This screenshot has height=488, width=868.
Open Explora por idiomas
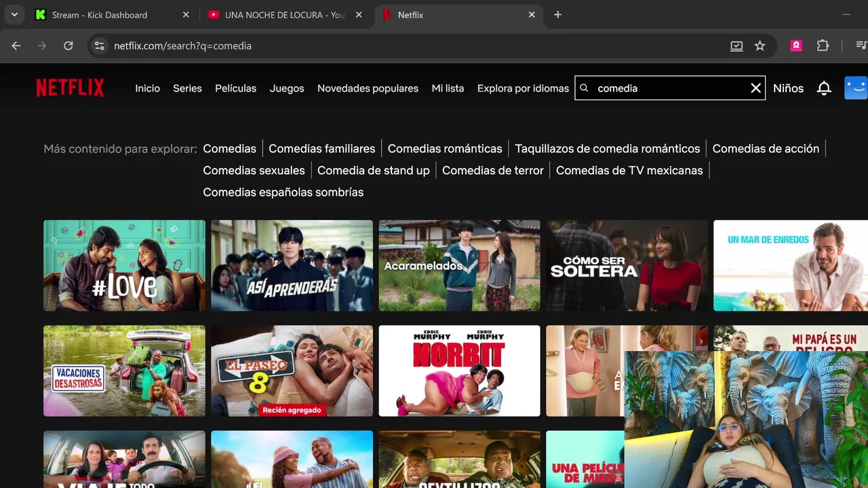coord(523,88)
